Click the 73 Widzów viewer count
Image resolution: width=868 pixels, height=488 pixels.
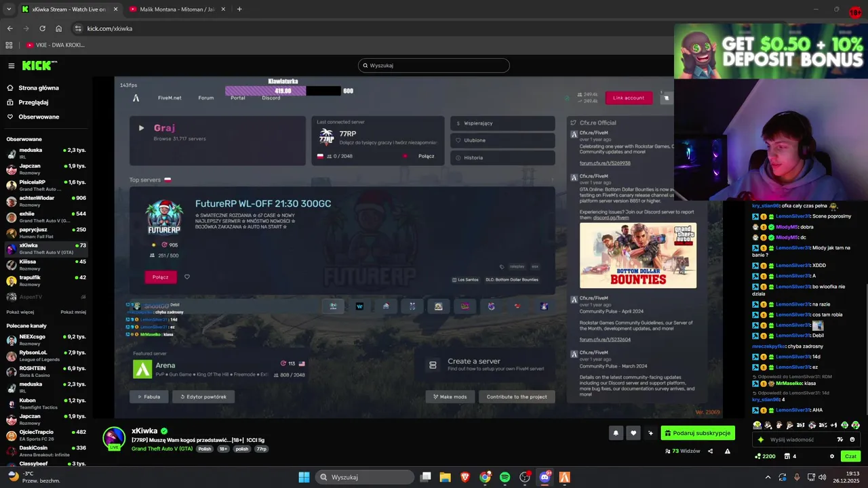coord(683,451)
